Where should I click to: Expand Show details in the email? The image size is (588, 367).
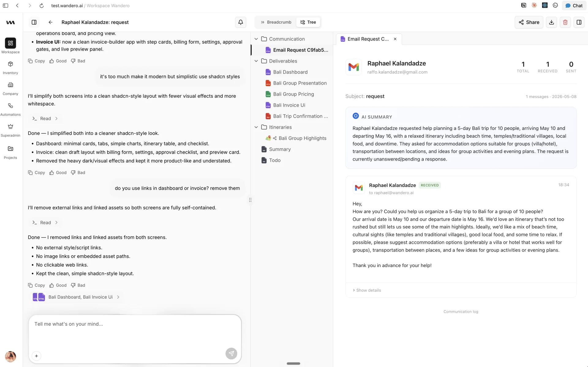(367, 290)
